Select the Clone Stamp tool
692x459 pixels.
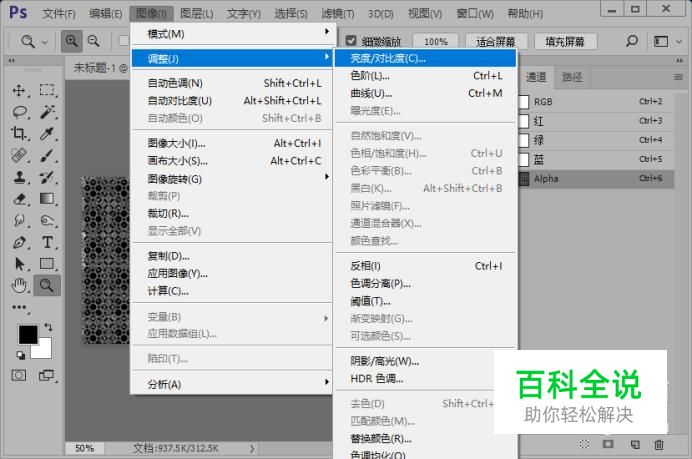(19, 177)
